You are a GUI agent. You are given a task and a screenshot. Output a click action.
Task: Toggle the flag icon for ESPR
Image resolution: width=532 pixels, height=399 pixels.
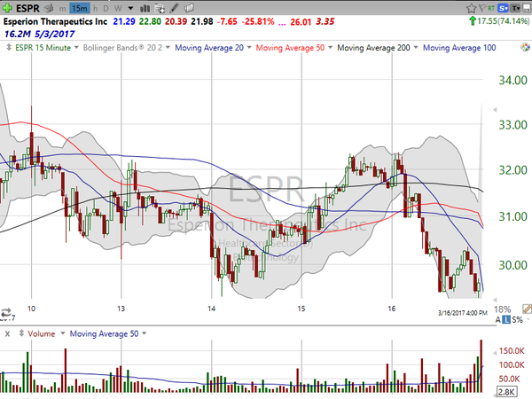click(481, 8)
